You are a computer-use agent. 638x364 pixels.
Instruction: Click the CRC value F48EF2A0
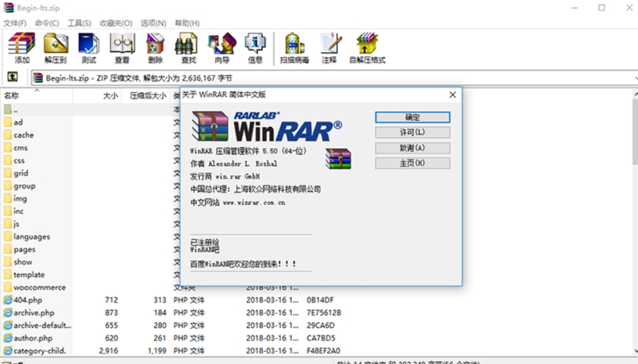323,350
